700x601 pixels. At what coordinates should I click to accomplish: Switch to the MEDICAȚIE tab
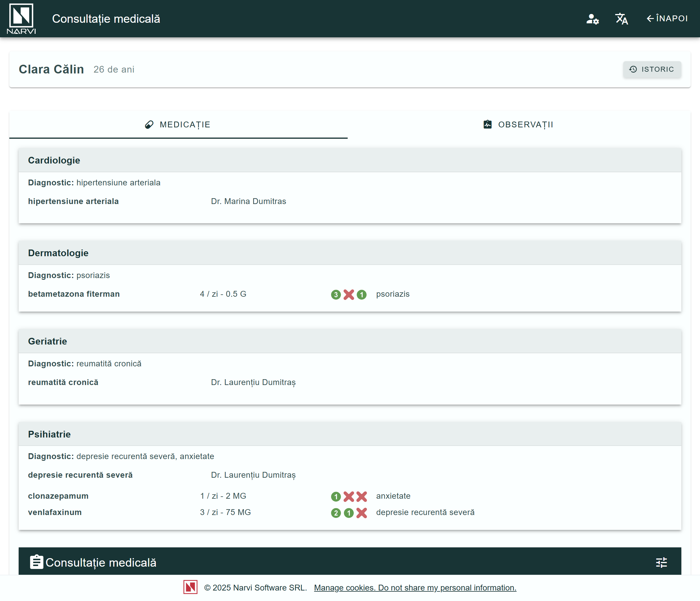(x=178, y=124)
